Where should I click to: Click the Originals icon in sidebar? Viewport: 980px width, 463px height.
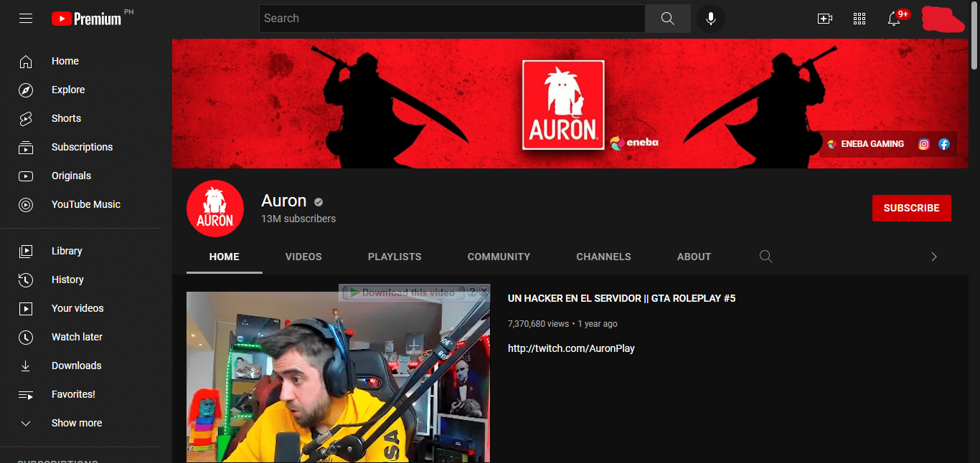(26, 176)
